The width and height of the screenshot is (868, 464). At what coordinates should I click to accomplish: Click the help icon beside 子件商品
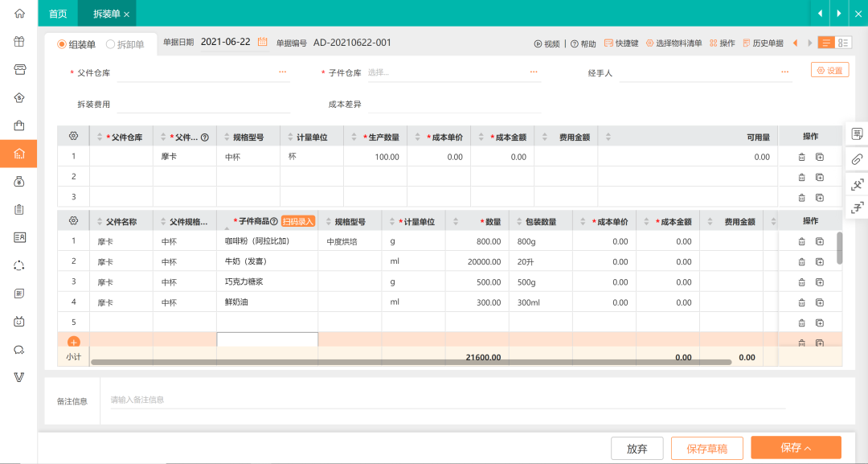tap(274, 221)
